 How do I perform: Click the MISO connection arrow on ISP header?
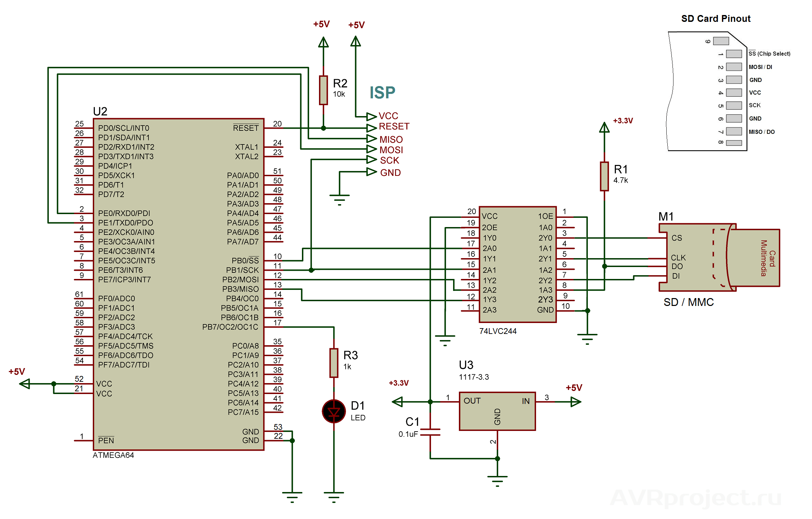click(x=372, y=139)
